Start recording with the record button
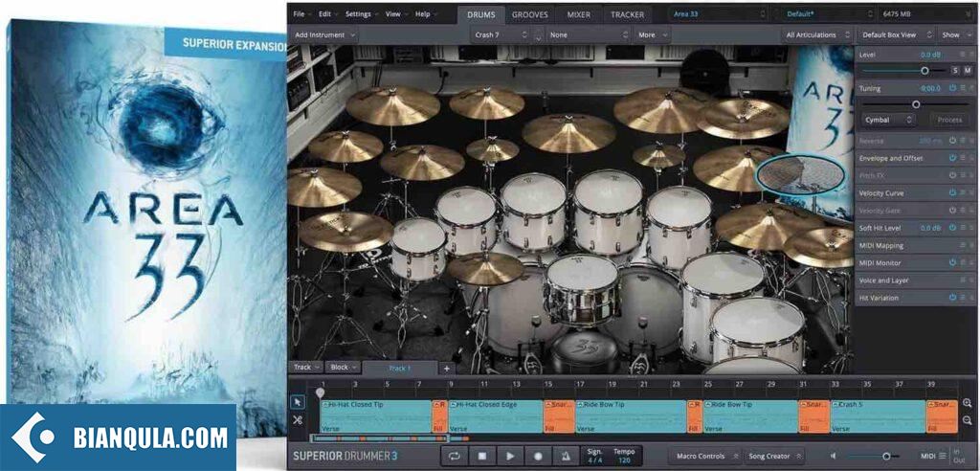 [538, 456]
